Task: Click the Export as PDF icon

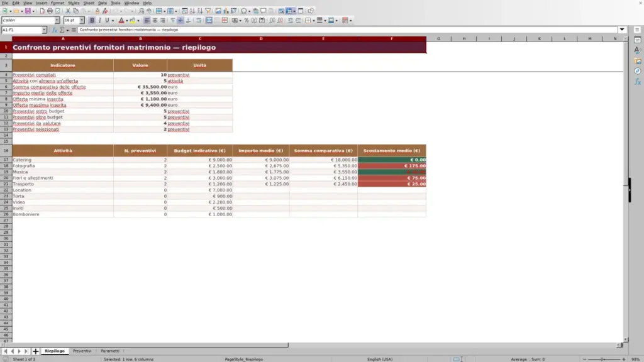Action: point(42,11)
